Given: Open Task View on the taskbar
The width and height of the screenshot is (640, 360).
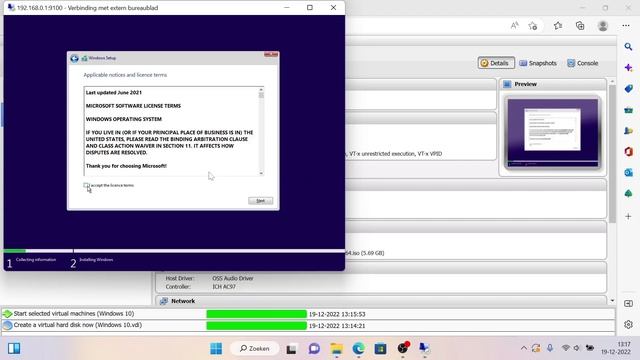Looking at the screenshot, I should [291, 349].
